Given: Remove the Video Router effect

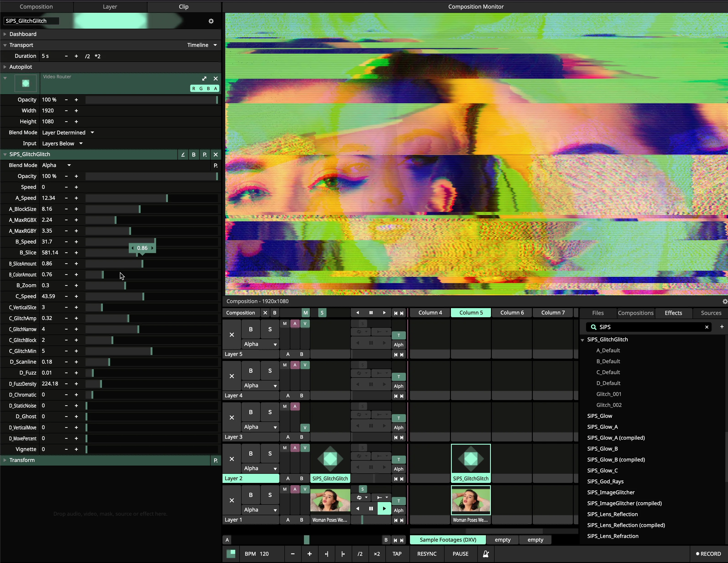Looking at the screenshot, I should tap(216, 79).
